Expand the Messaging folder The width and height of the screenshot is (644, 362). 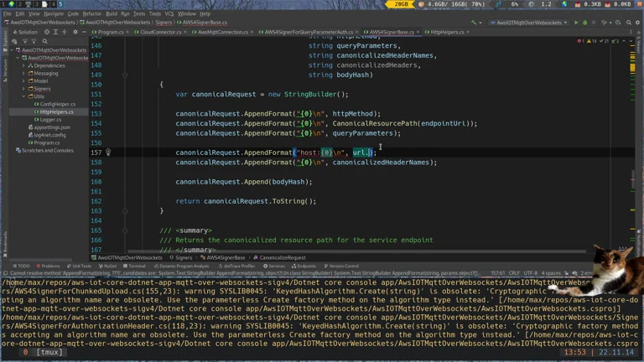tap(23, 74)
